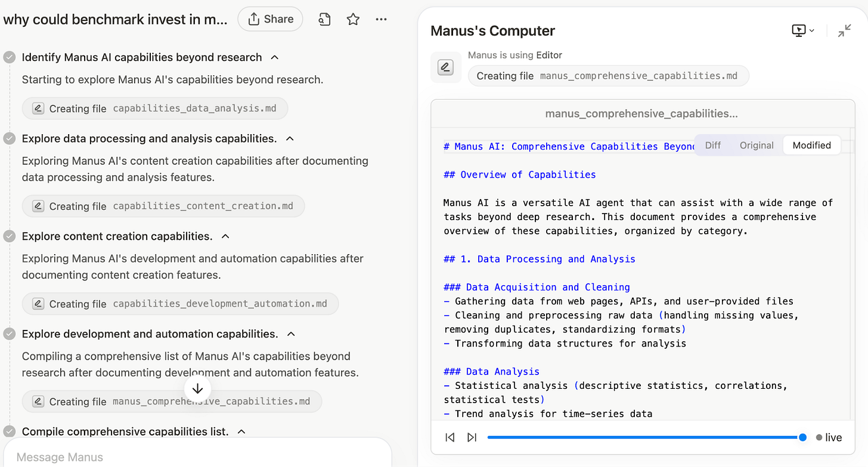
Task: Click the '# Manus AI: Comprehensive Capabilities' title line
Action: [x=569, y=147]
